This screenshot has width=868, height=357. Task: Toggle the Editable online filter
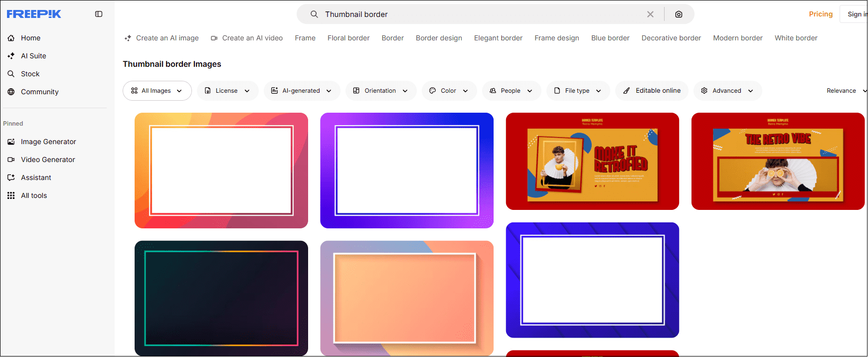point(652,91)
